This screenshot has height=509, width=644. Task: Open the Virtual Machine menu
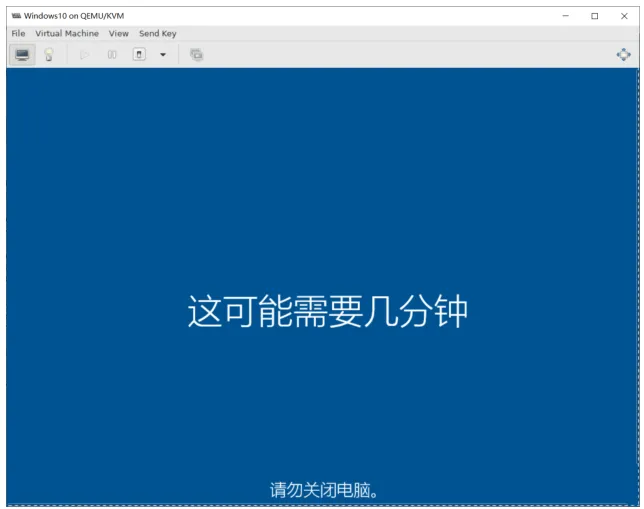[67, 33]
